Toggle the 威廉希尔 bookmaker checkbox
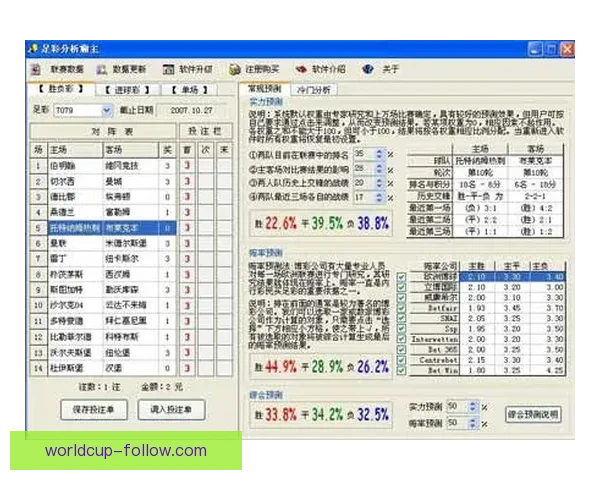 pyautogui.click(x=401, y=297)
